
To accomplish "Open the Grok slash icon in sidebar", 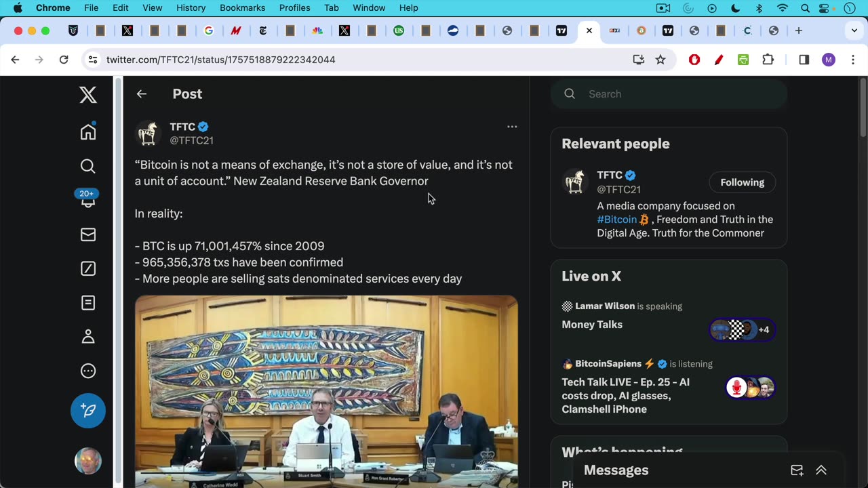I will click(88, 268).
